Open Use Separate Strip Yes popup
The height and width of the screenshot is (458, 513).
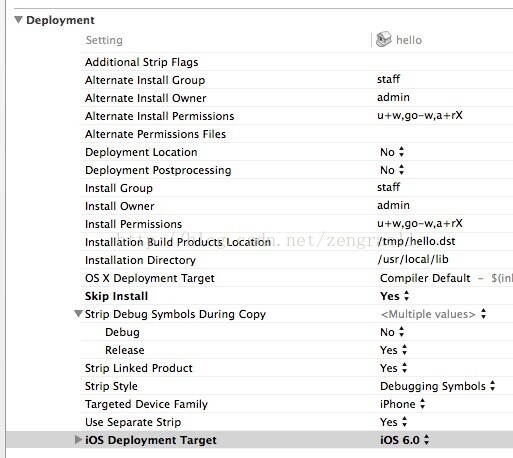[394, 422]
